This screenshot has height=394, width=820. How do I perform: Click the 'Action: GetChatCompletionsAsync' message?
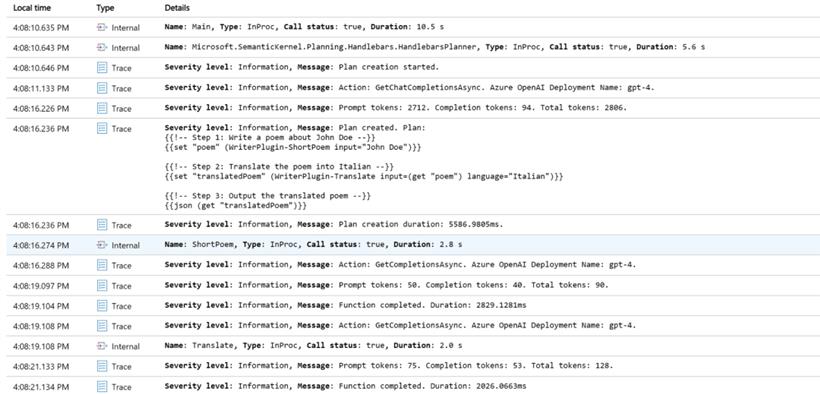tap(409, 87)
